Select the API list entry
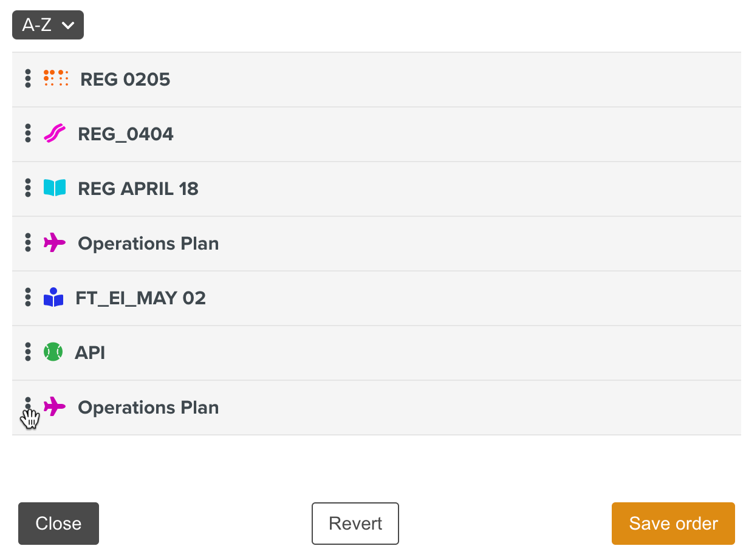The height and width of the screenshot is (560, 746). (90, 353)
